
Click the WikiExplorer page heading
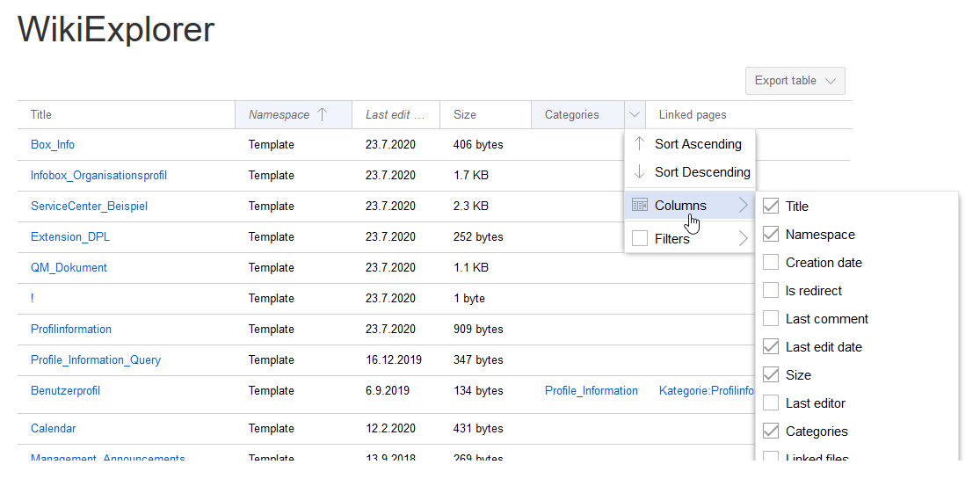coord(116,29)
